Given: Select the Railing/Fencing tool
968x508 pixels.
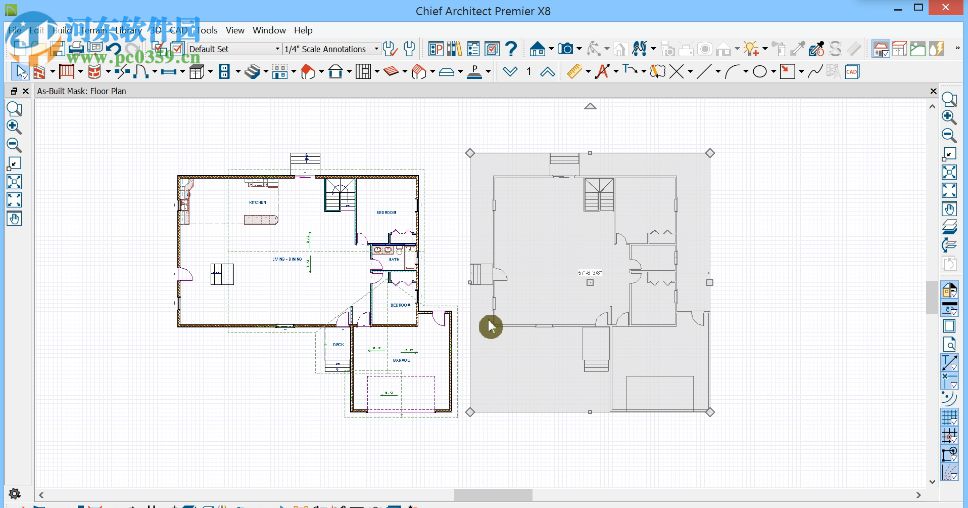Looking at the screenshot, I should [67, 72].
